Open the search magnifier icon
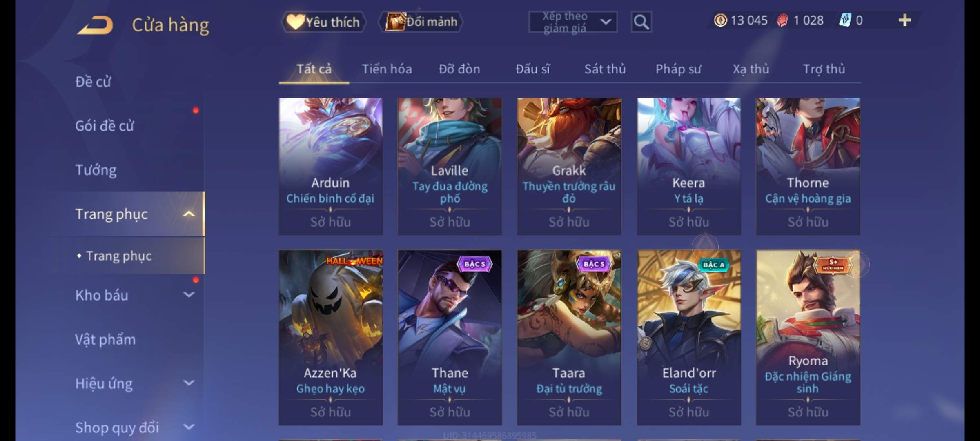 [x=641, y=22]
